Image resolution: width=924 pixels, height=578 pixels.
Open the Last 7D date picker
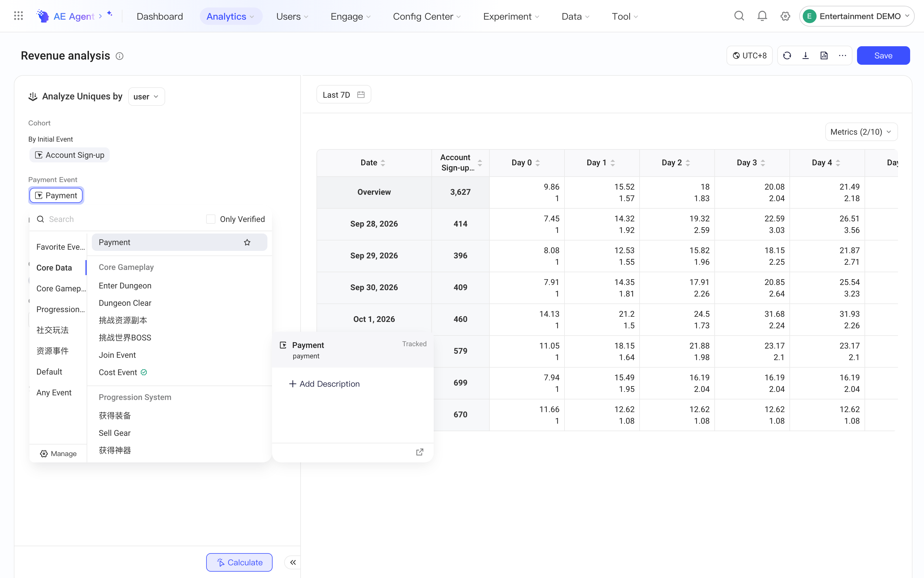pyautogui.click(x=344, y=95)
